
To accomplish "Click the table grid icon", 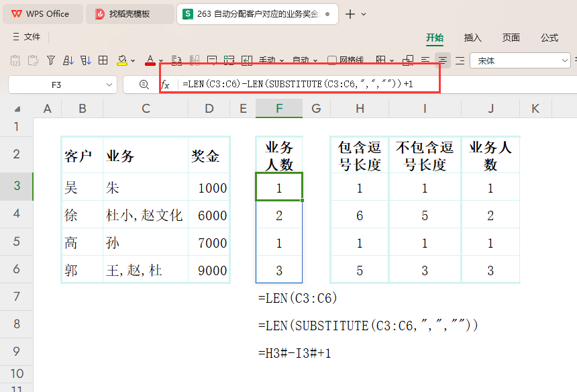I will tap(103, 60).
